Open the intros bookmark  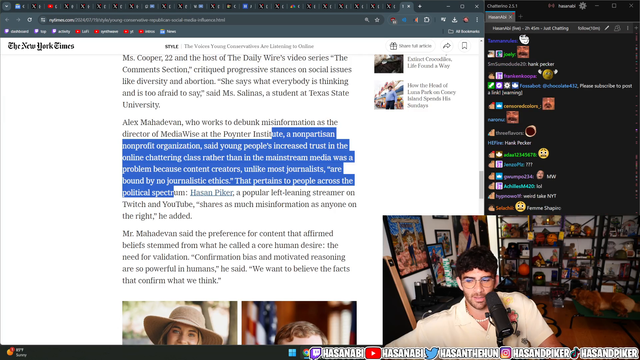click(147, 31)
